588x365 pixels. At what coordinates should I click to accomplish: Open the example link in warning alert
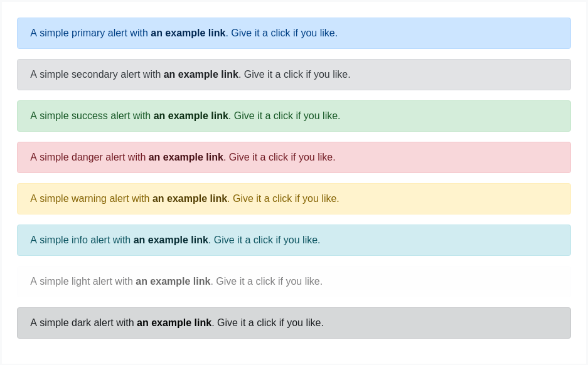(190, 199)
